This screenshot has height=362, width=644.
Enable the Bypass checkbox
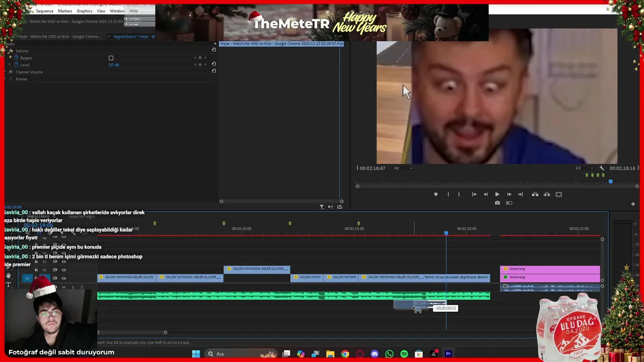pyautogui.click(x=111, y=58)
